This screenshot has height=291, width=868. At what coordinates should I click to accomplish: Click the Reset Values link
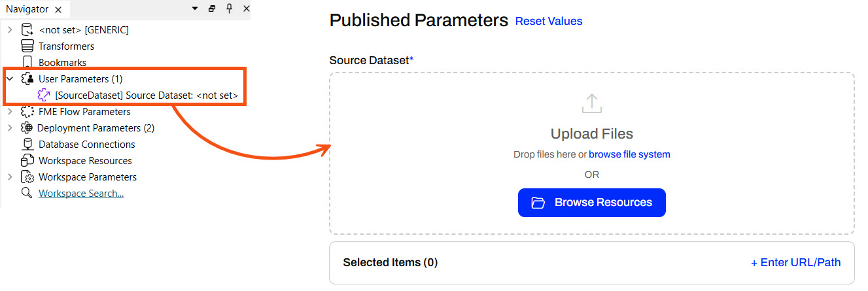point(549,21)
